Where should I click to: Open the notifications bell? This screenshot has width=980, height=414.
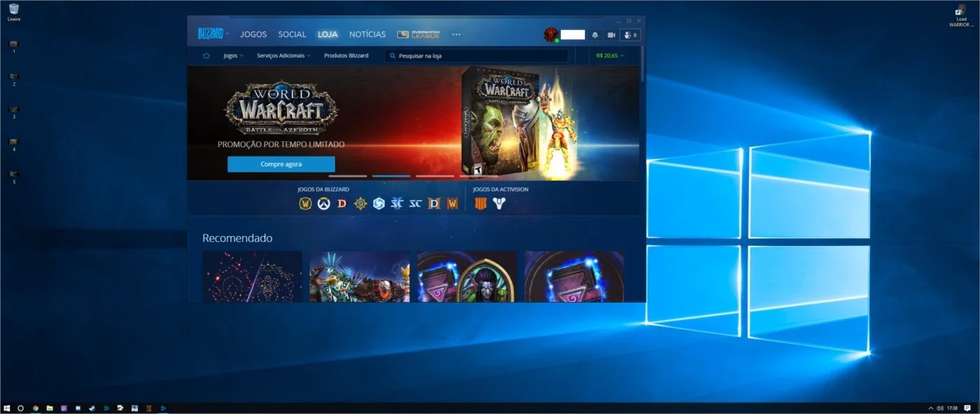pos(595,35)
